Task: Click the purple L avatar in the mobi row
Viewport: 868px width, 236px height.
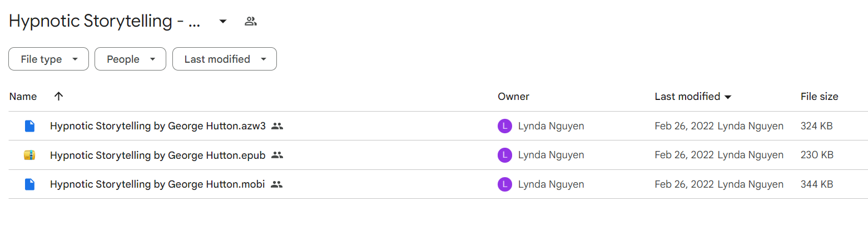Action: coord(504,184)
